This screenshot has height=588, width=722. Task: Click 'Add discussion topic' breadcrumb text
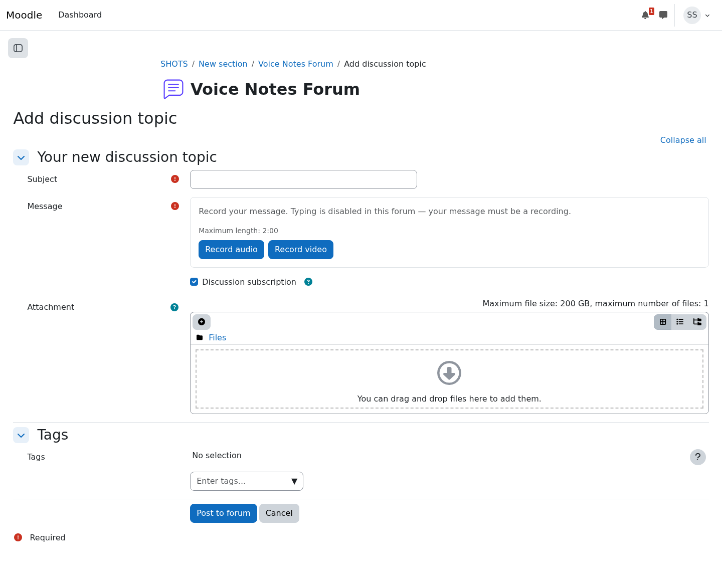(x=385, y=64)
